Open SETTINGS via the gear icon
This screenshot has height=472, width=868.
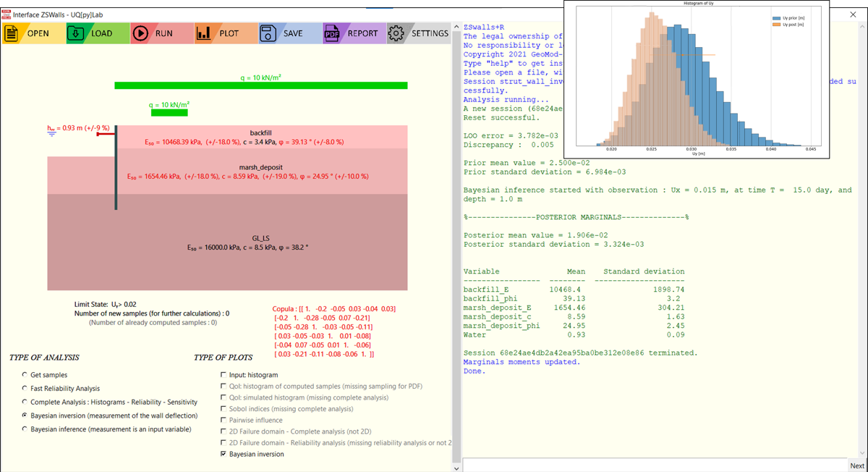pos(396,33)
